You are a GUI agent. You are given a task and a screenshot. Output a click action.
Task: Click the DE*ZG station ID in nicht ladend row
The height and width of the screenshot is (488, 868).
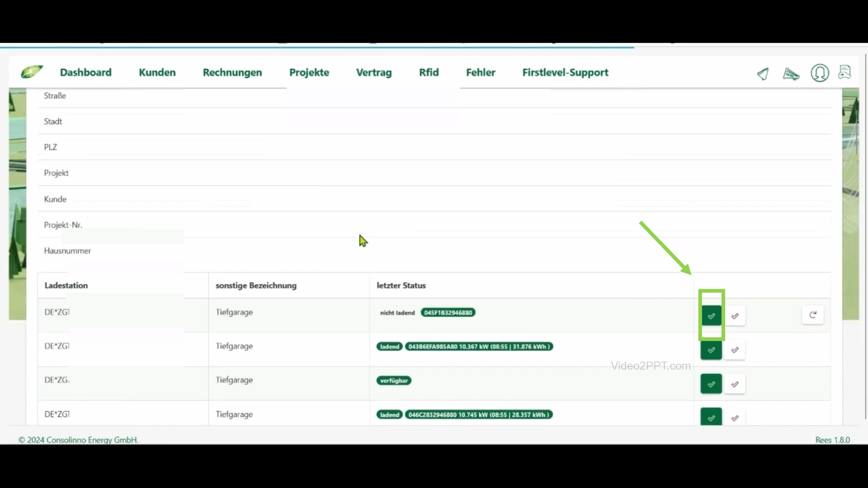pyautogui.click(x=57, y=312)
